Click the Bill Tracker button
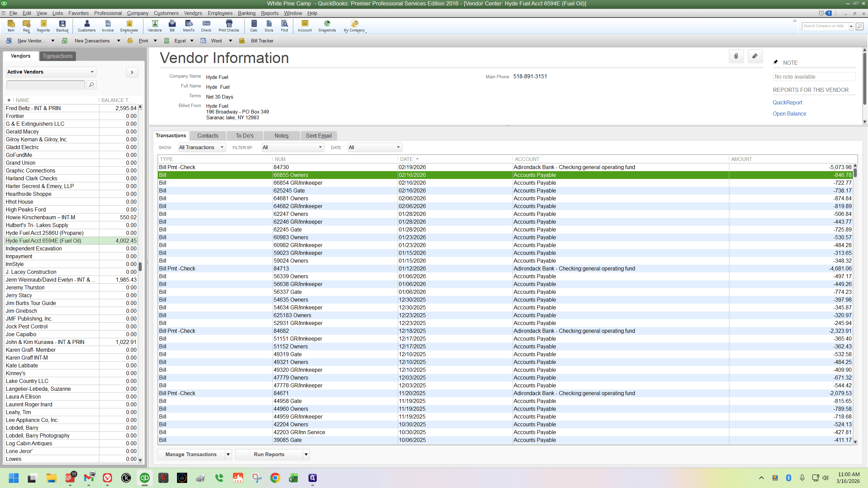Screen dimensions: 868x488 coord(257,41)
